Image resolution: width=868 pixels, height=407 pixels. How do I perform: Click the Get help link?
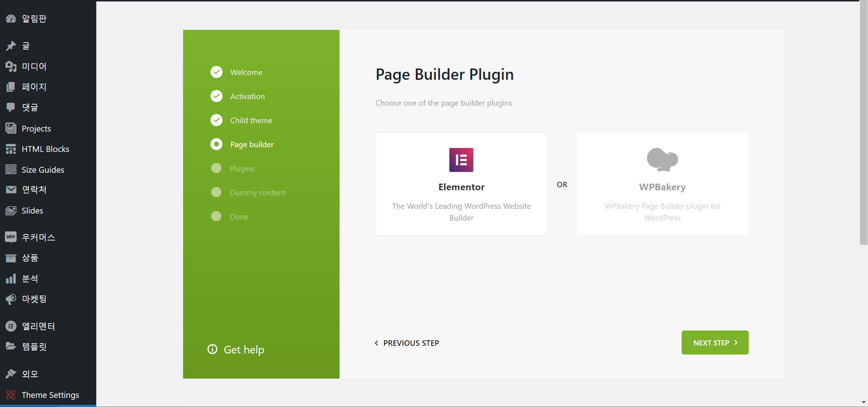pos(244,349)
